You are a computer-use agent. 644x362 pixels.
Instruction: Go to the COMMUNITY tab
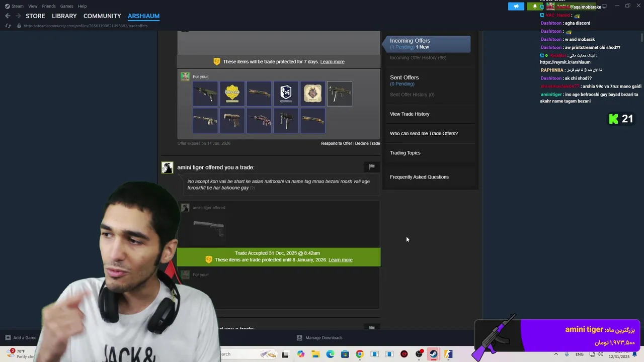102,16
